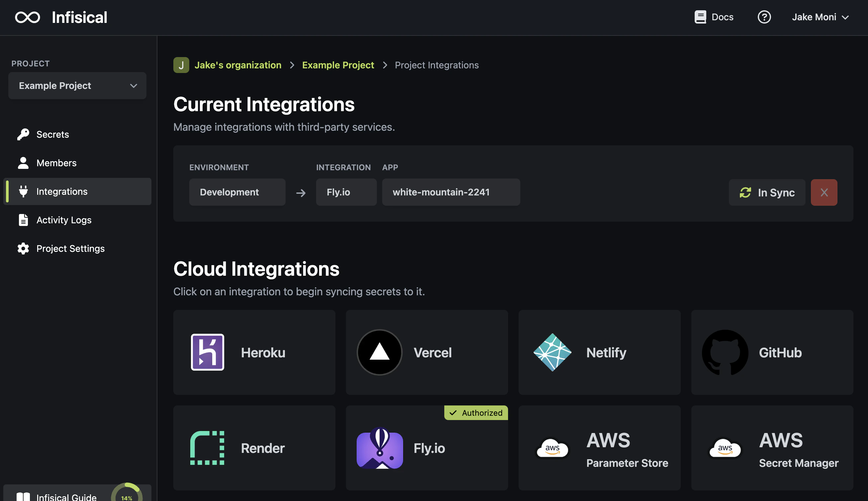Open the help question mark icon
Image resolution: width=868 pixels, height=501 pixels.
pyautogui.click(x=764, y=17)
